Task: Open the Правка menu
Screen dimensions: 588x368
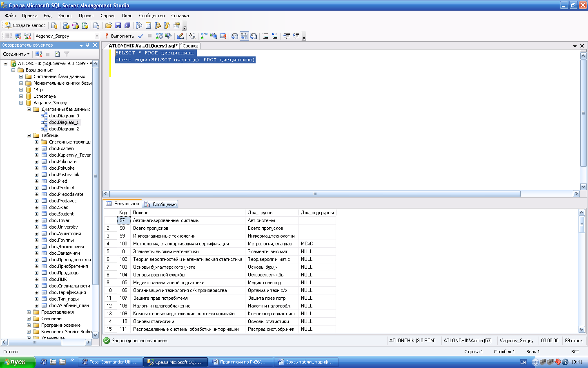Action: point(29,16)
